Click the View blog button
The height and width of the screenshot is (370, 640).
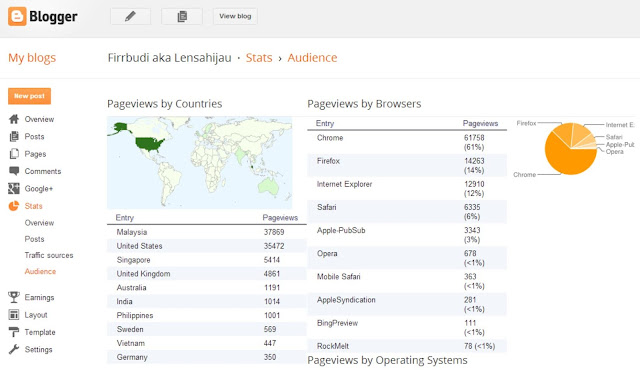click(x=235, y=16)
